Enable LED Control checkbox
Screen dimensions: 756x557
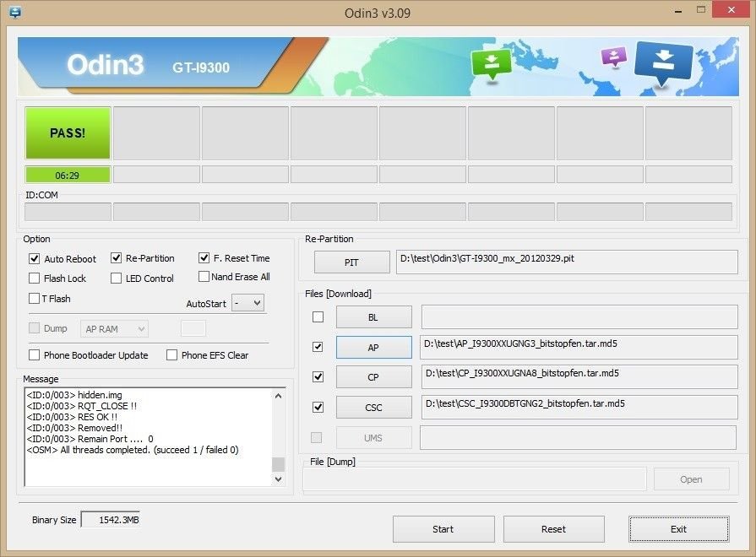[x=117, y=278]
